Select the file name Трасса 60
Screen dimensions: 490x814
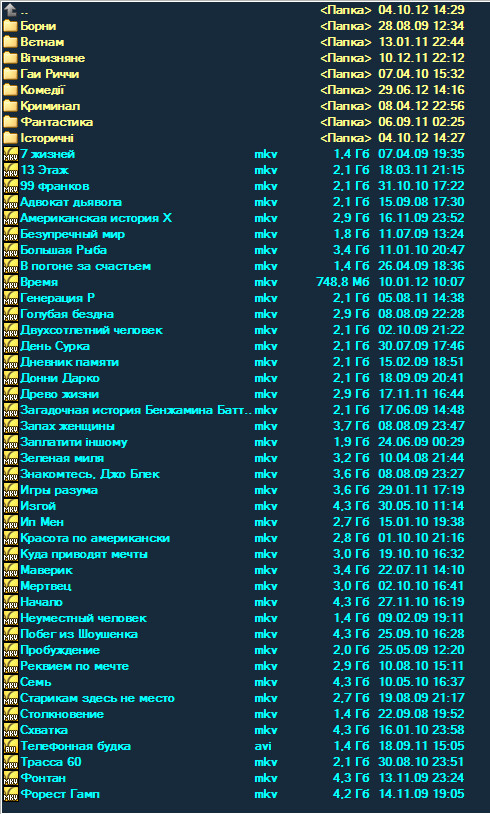pyautogui.click(x=50, y=763)
